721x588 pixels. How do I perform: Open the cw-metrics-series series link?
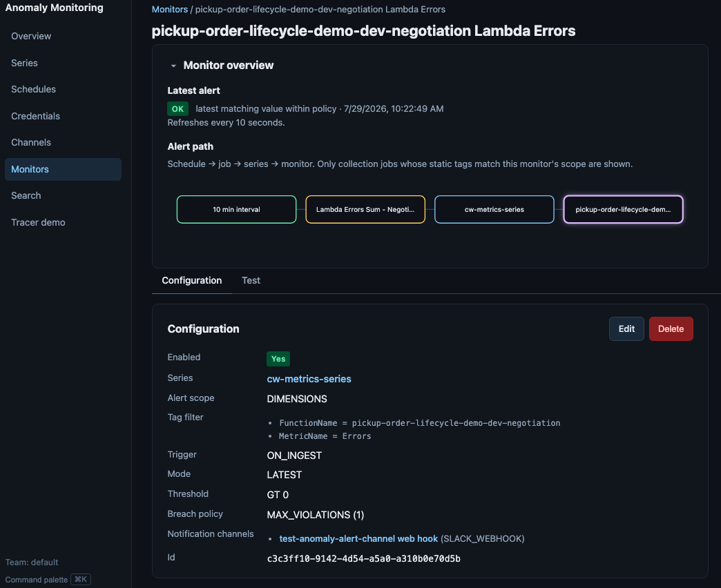point(309,379)
